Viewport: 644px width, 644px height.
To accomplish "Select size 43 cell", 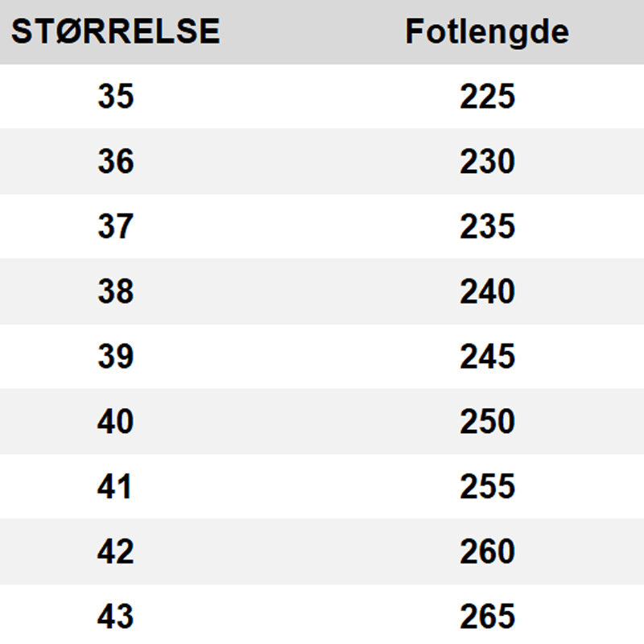I will pos(115,617).
